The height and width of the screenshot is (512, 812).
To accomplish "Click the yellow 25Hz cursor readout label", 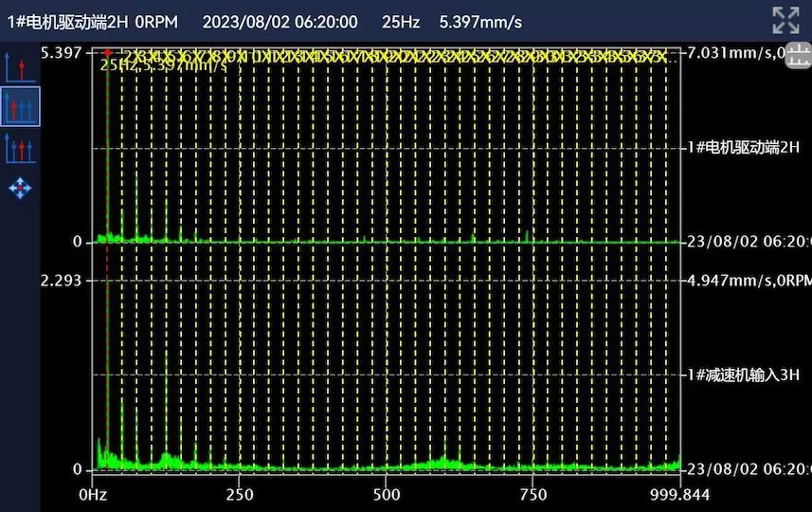I will tap(161, 65).
